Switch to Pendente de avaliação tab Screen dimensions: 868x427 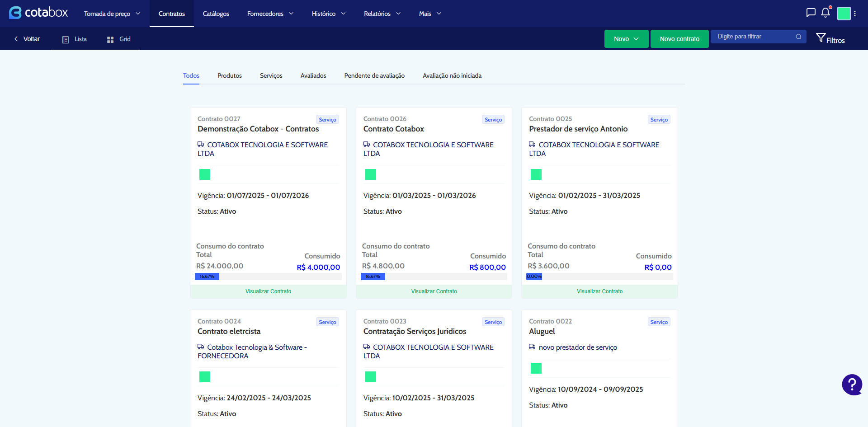coord(374,76)
